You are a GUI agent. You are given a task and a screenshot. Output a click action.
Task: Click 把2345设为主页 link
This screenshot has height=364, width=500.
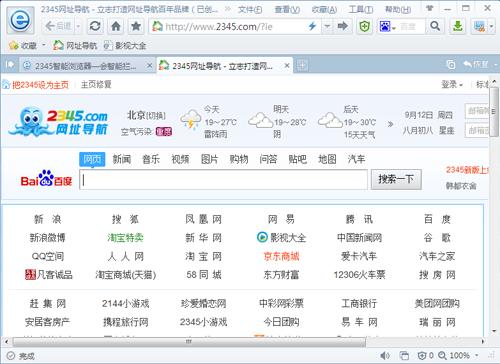pyautogui.click(x=40, y=85)
